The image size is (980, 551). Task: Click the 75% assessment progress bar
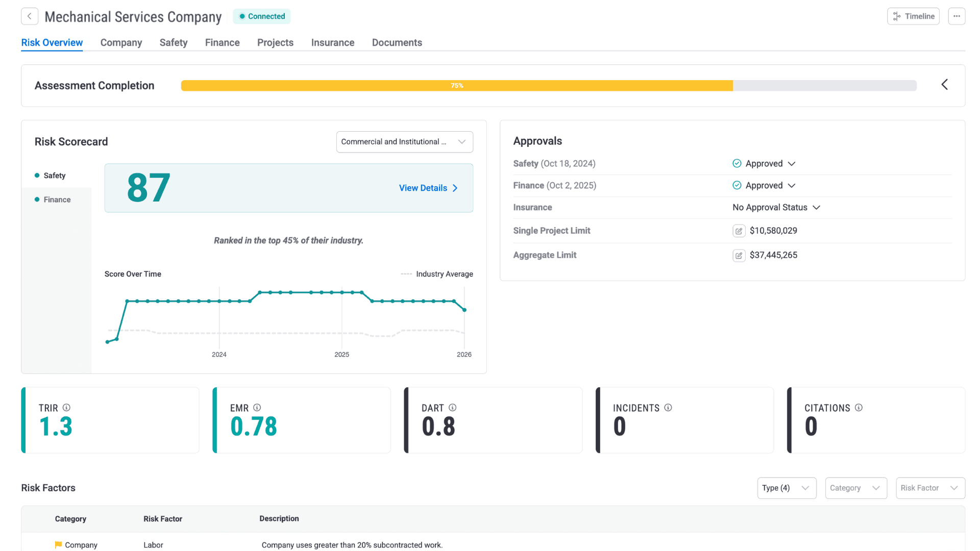[457, 86]
